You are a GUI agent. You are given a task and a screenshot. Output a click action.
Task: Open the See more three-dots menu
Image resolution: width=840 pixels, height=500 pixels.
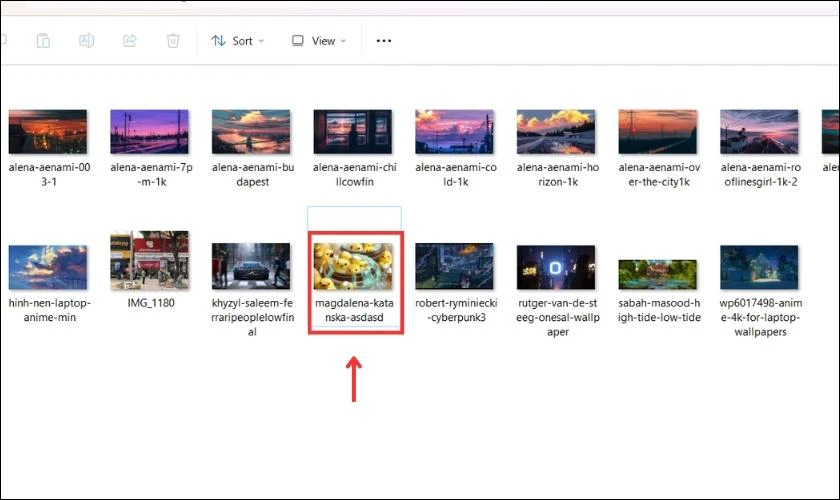point(384,41)
